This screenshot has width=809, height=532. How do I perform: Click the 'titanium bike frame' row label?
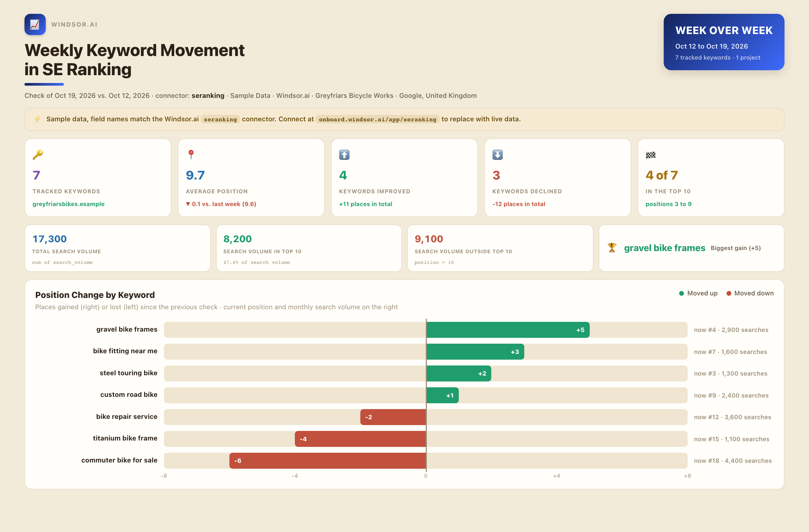point(125,438)
